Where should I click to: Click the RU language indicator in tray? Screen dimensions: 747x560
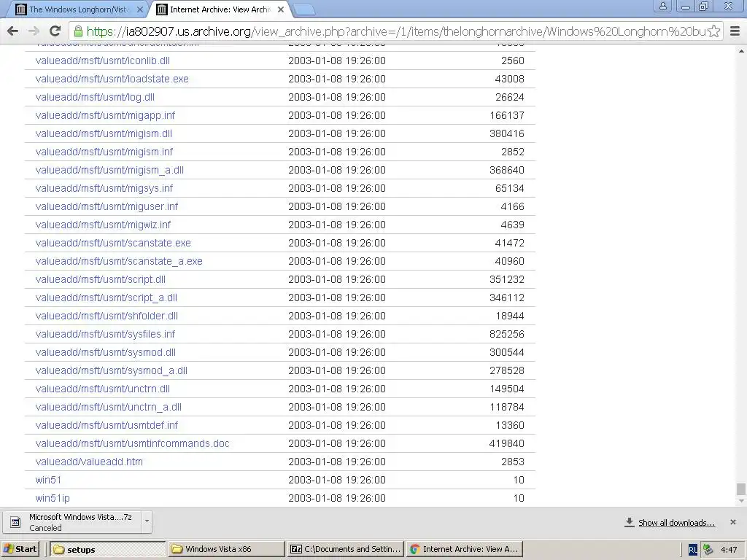pos(693,550)
